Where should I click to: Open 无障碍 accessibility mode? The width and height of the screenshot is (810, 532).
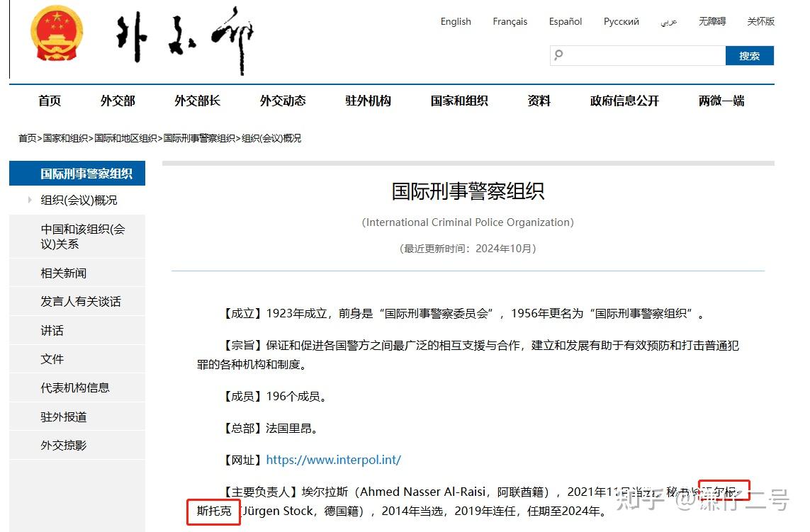pos(712,21)
